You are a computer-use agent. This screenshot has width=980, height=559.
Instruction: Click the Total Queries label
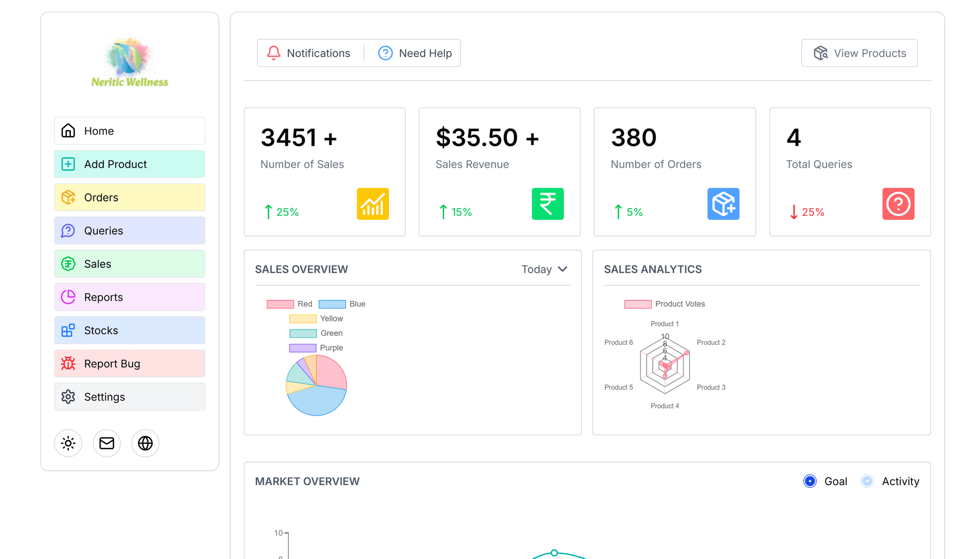819,164
